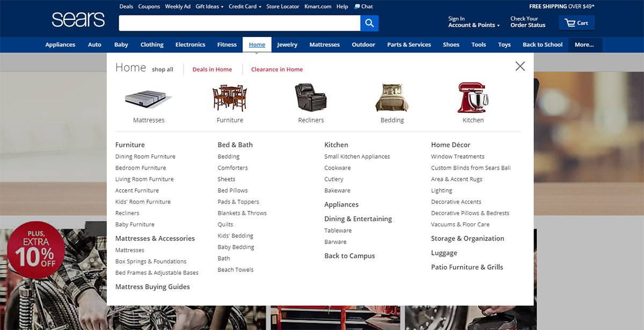Screen dimensions: 644x330
Task: Go to Deals in Home
Action: (212, 69)
